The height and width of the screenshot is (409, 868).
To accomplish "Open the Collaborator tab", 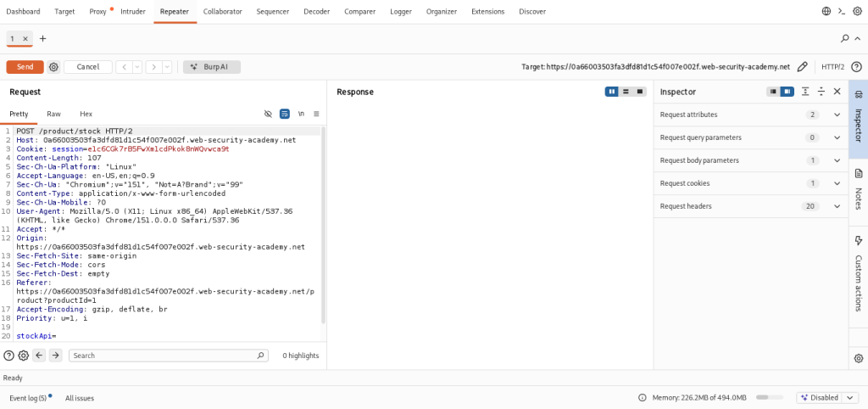I will 223,12.
